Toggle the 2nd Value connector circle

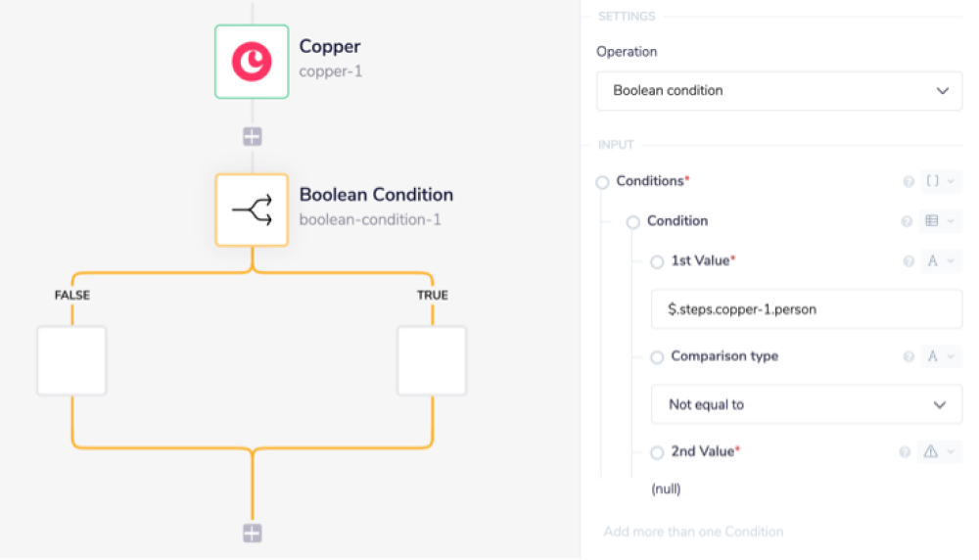(x=657, y=452)
